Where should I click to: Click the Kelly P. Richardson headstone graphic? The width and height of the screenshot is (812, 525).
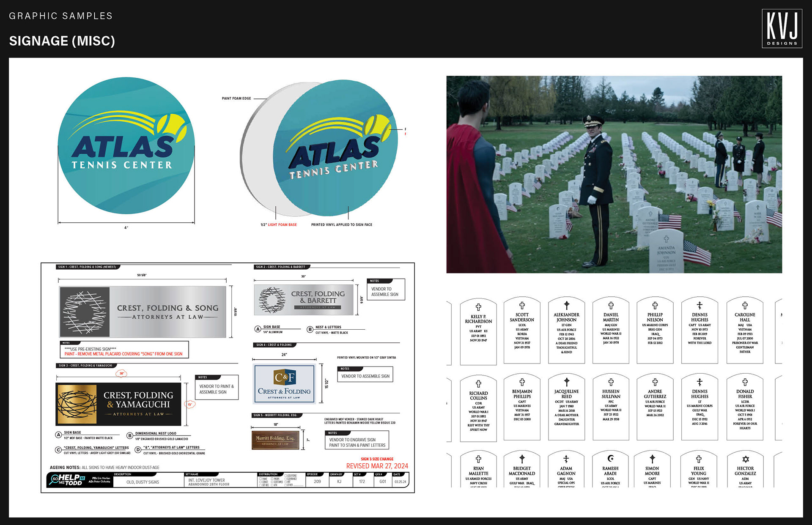(x=478, y=331)
